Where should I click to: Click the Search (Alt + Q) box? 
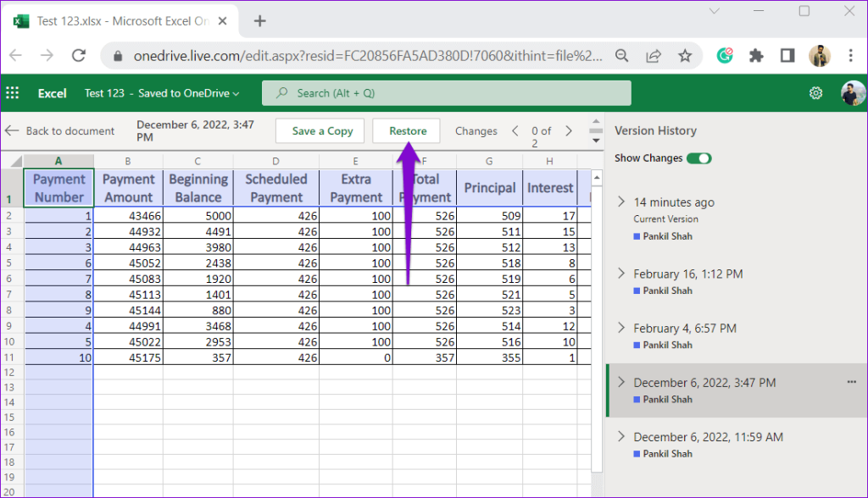click(x=446, y=93)
